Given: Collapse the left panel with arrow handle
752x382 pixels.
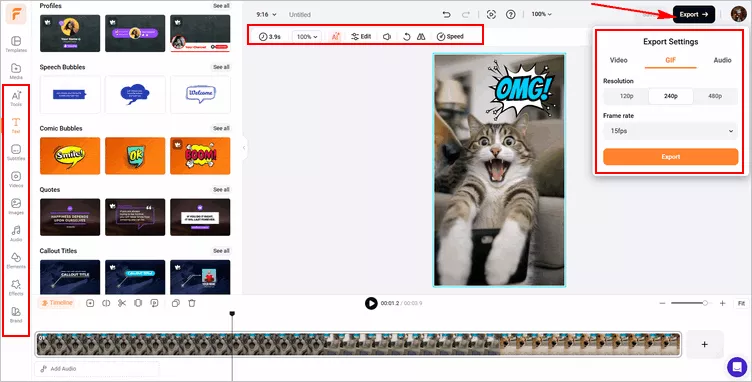Looking at the screenshot, I should coord(244,148).
